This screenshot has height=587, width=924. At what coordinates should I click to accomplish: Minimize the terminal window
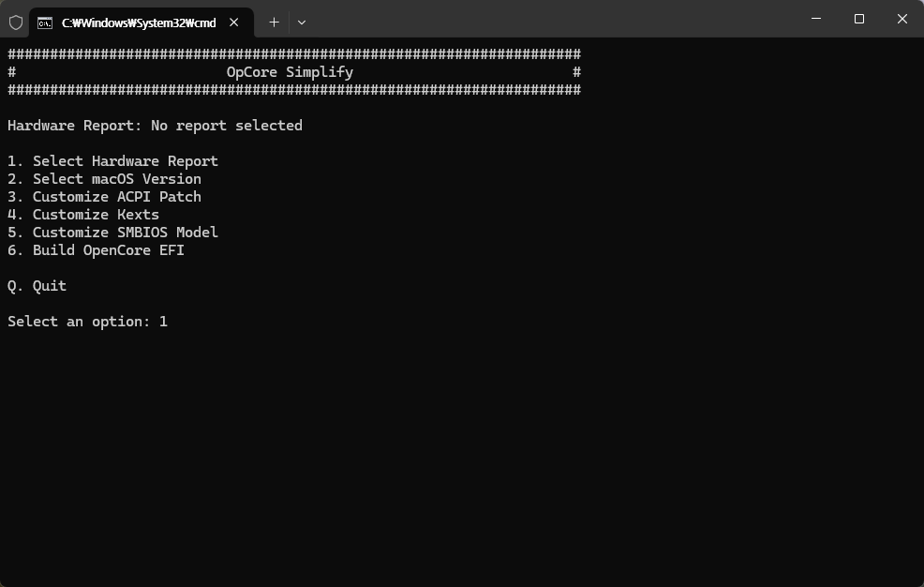[816, 19]
